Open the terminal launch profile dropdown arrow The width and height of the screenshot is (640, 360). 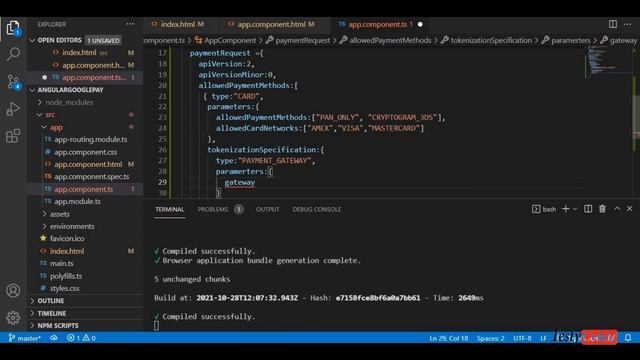(575, 209)
